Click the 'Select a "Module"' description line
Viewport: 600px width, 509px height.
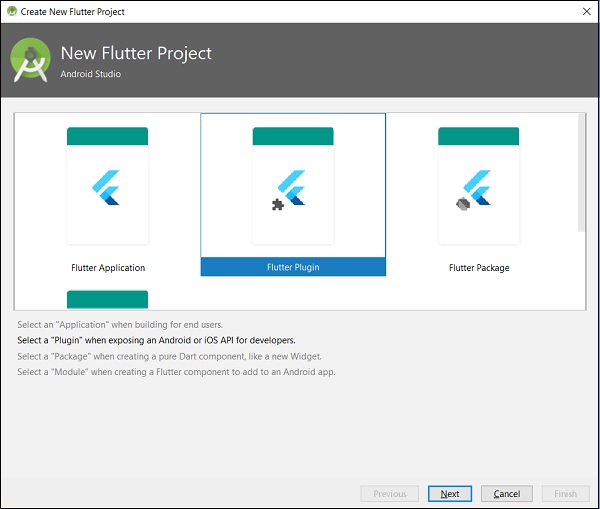[176, 372]
